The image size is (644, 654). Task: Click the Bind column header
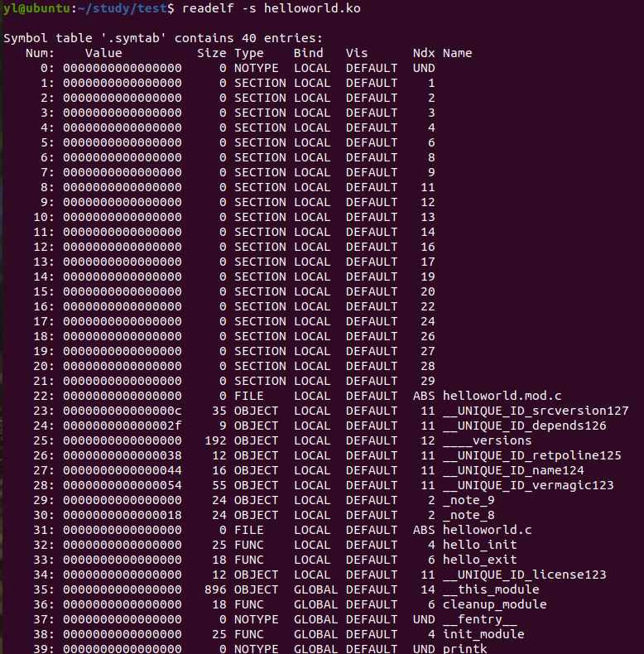coord(308,53)
